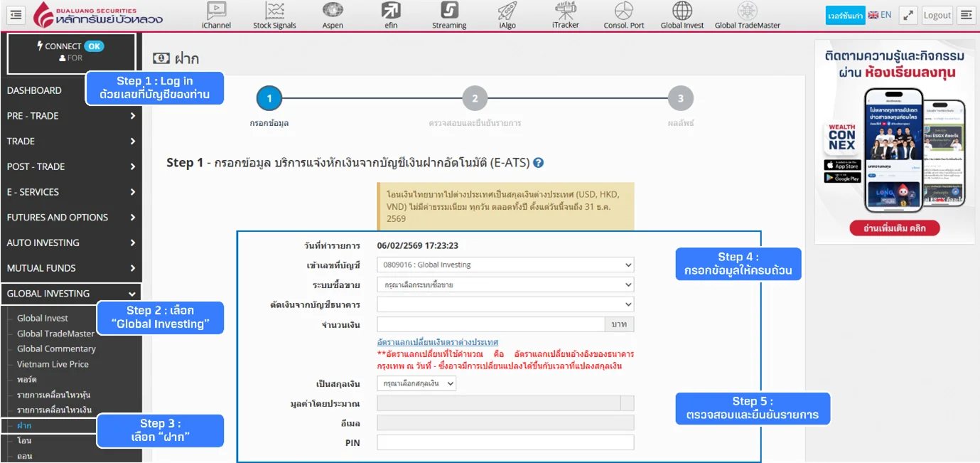Expand the E - SERVICES menu
This screenshot has height=463, width=980.
click(x=71, y=192)
